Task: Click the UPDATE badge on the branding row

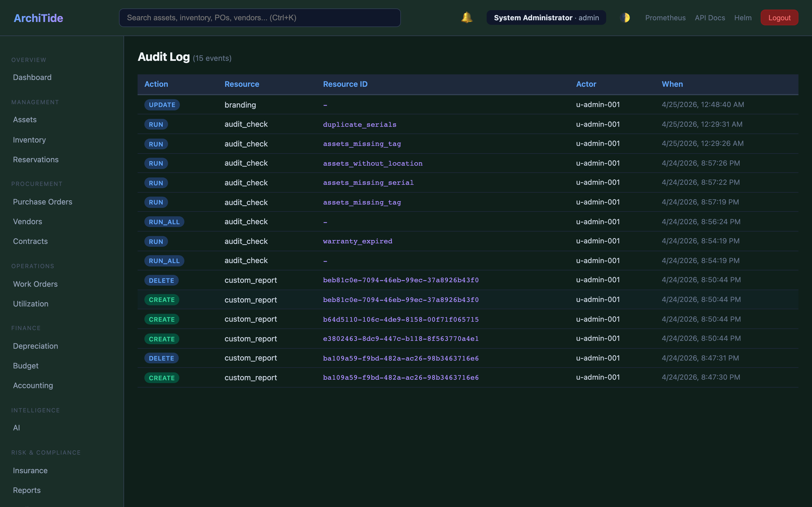Action: (162, 104)
